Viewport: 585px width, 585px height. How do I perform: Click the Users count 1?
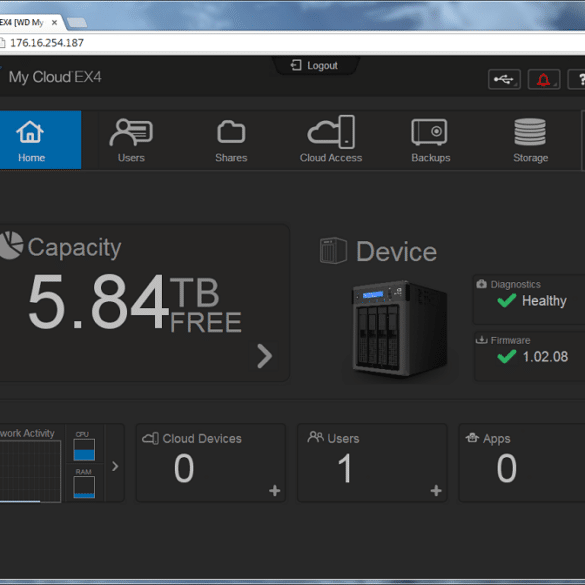point(345,468)
